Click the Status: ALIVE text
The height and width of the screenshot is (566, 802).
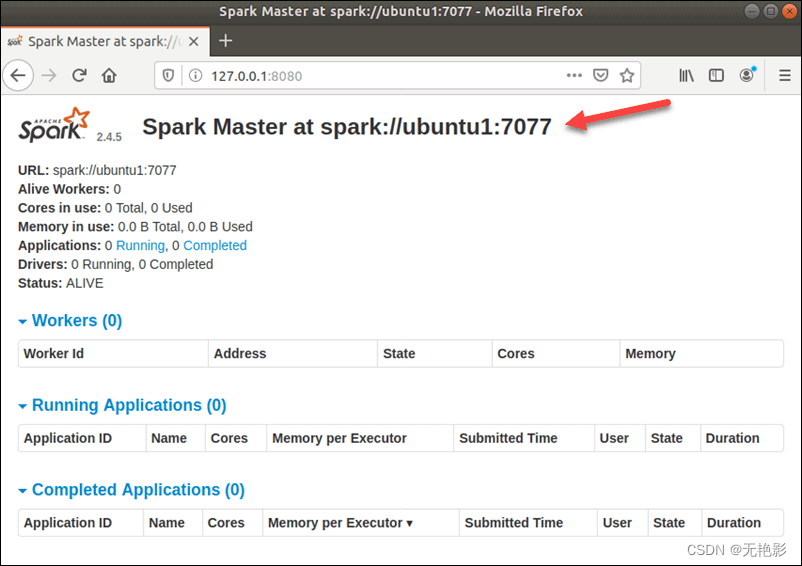60,283
